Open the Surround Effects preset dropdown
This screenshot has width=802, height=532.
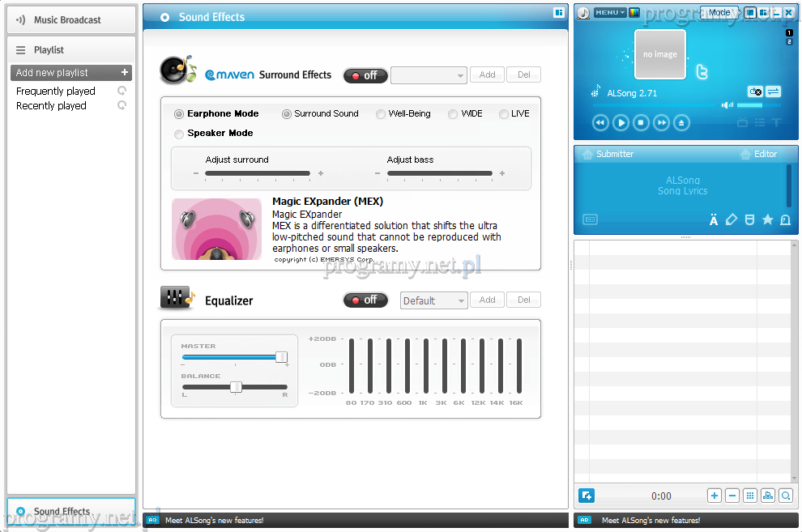(429, 75)
